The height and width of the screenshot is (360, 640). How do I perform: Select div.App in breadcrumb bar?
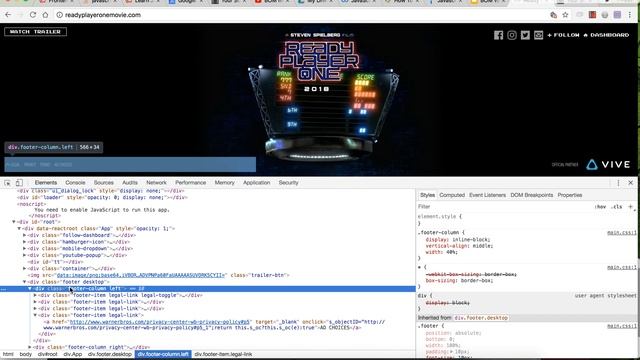(73, 354)
